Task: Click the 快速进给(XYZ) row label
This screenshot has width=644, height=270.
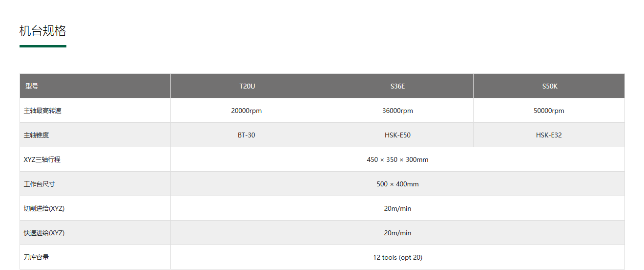Action: pyautogui.click(x=44, y=233)
